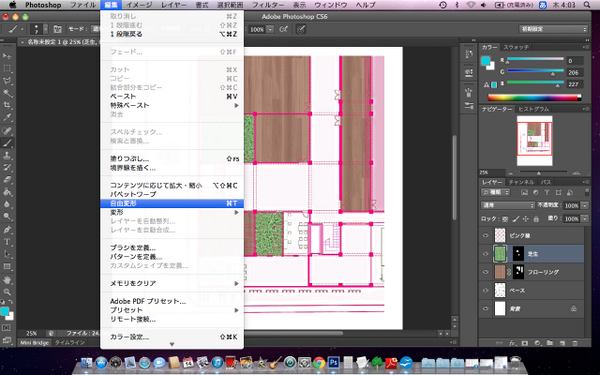Choose 塗りつぶし from the Edit menu

coord(172,159)
